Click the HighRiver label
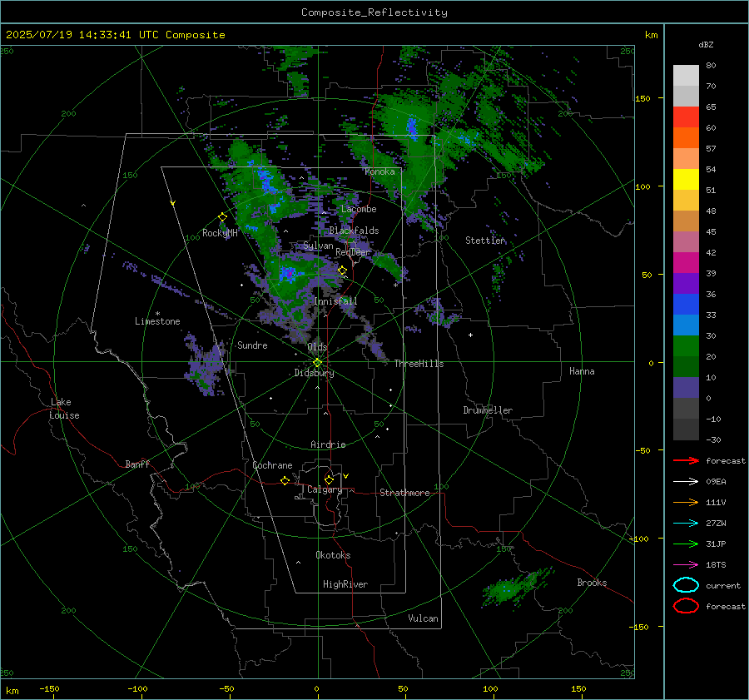 coord(345,584)
